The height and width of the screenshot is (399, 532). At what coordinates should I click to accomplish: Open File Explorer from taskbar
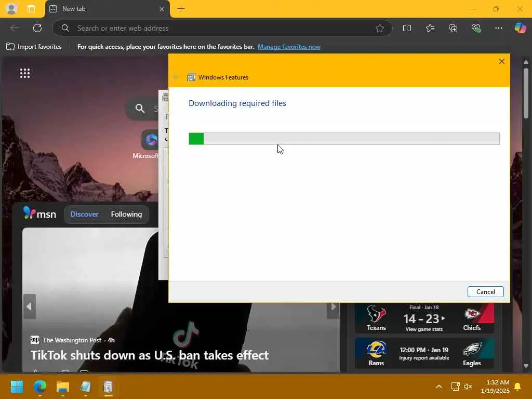click(62, 387)
